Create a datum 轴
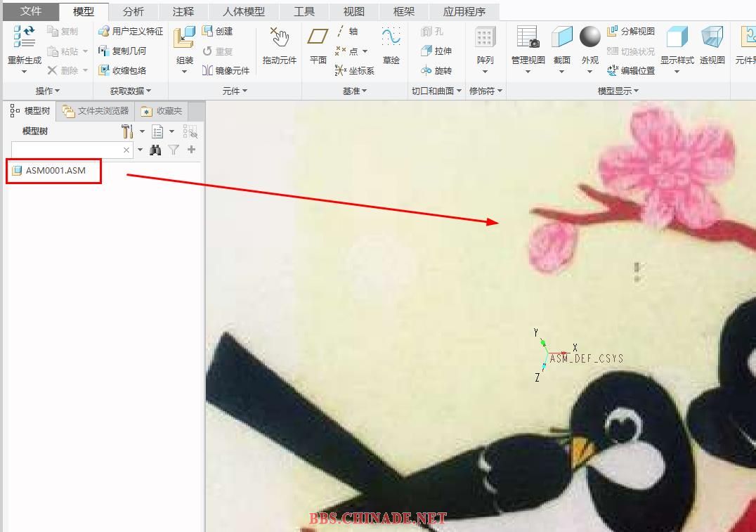The width and height of the screenshot is (756, 532). 346,32
